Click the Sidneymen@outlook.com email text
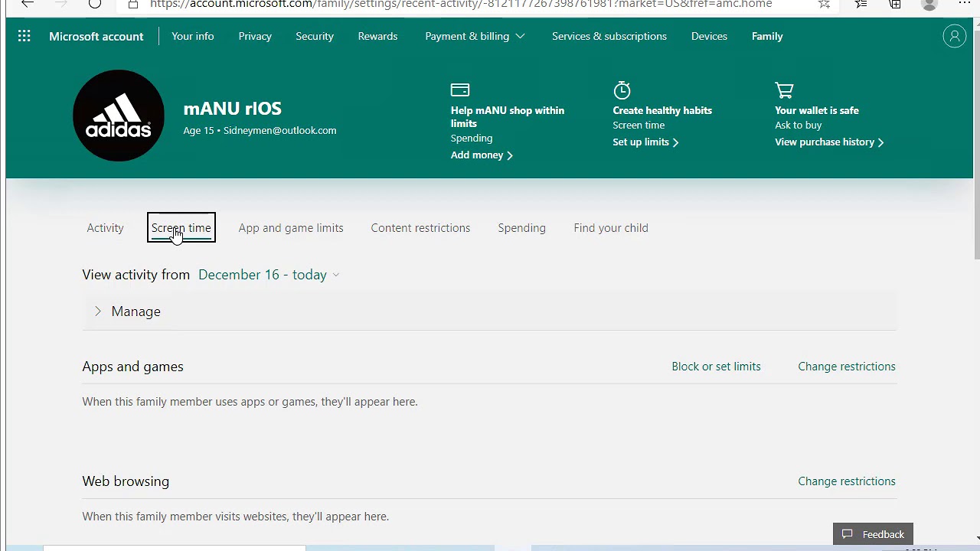The height and width of the screenshot is (551, 980). click(279, 130)
